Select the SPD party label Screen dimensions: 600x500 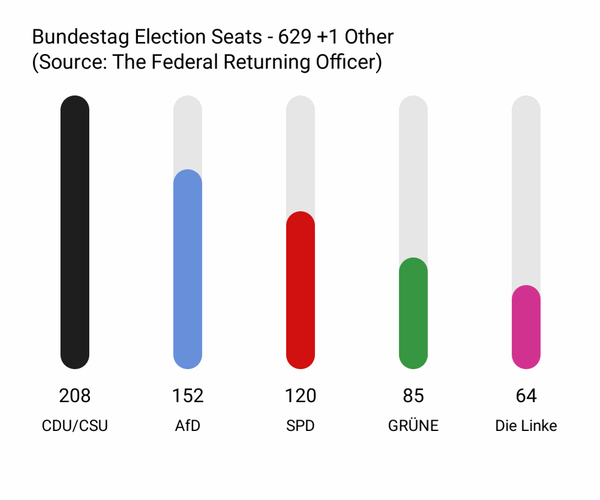301,426
